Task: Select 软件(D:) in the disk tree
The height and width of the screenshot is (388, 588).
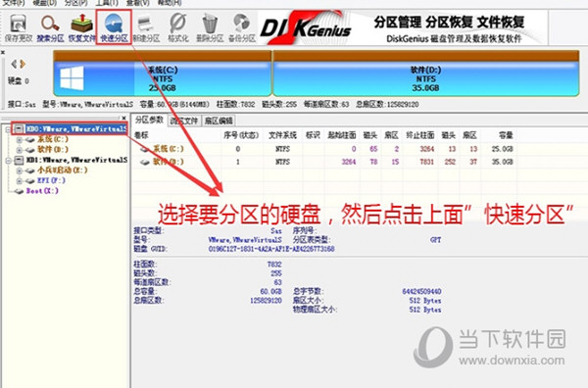Action: tap(53, 150)
